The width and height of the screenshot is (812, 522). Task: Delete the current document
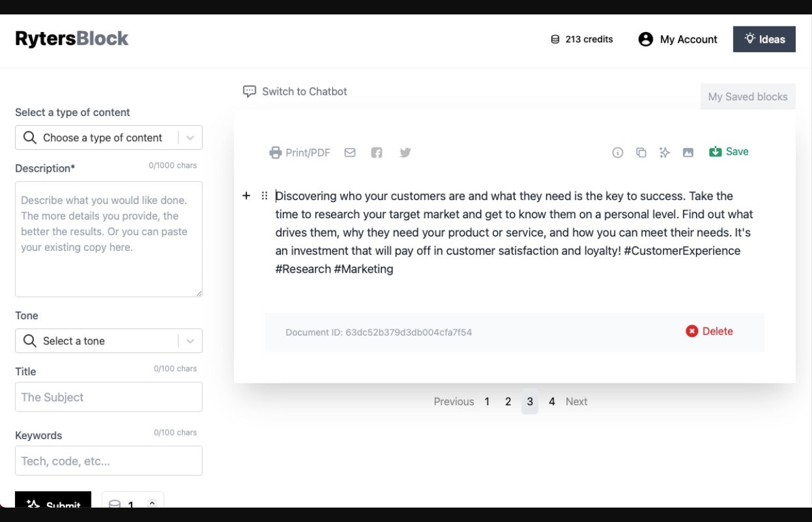tap(709, 331)
